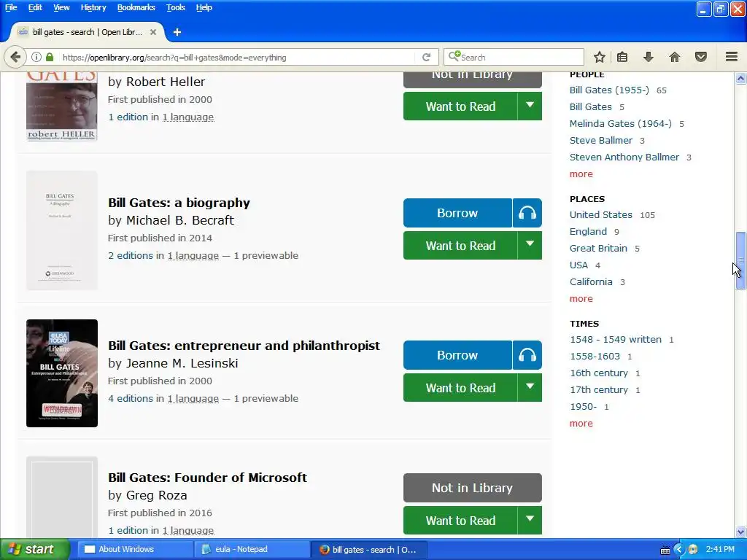Open the Bookmarks menu
The image size is (747, 560).
(x=136, y=7)
